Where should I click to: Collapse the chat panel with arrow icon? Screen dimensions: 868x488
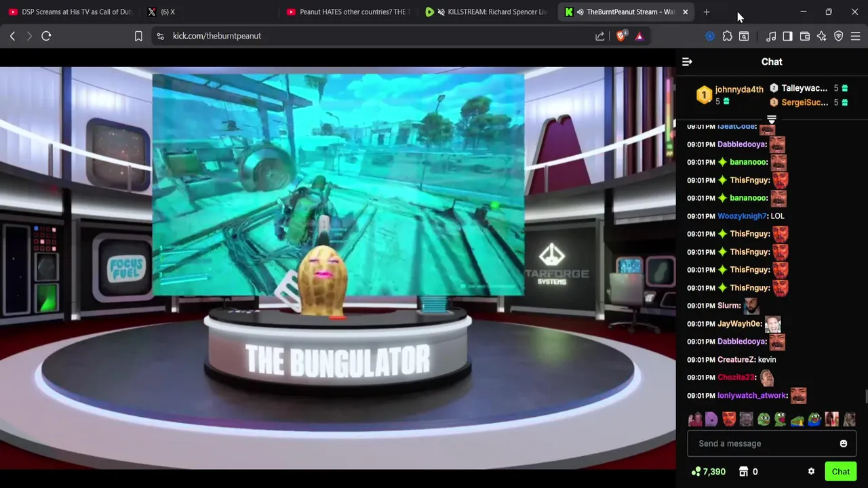687,62
